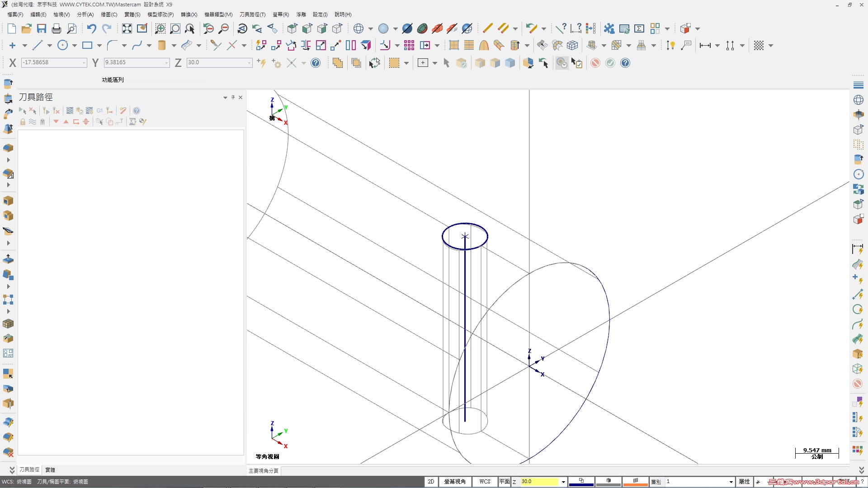Click the 屬性 attributes button
The width and height of the screenshot is (868, 488).
pos(745,482)
